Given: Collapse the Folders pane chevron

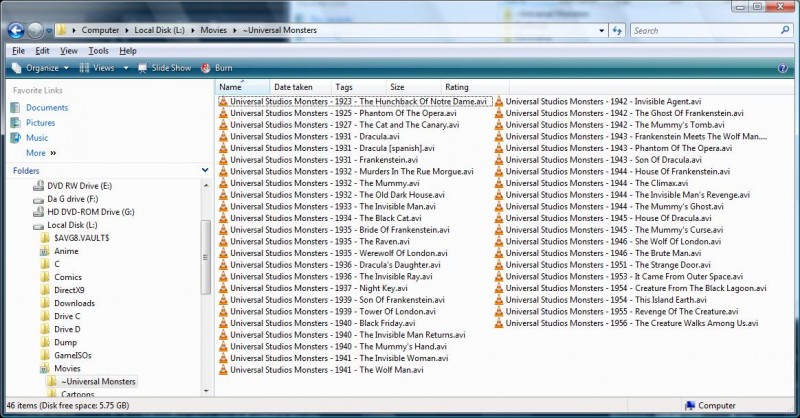Looking at the screenshot, I should point(205,170).
